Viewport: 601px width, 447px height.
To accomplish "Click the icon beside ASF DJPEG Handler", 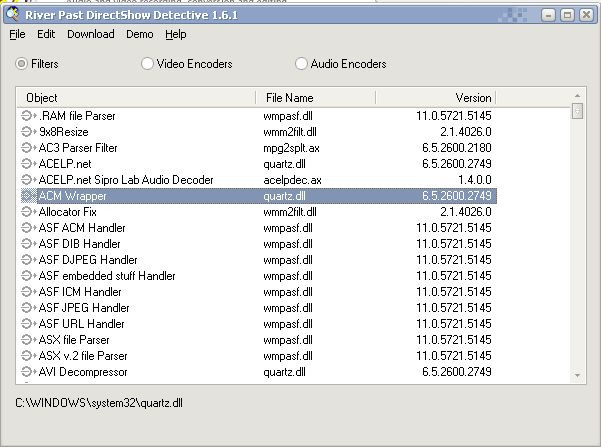I will coord(29,260).
